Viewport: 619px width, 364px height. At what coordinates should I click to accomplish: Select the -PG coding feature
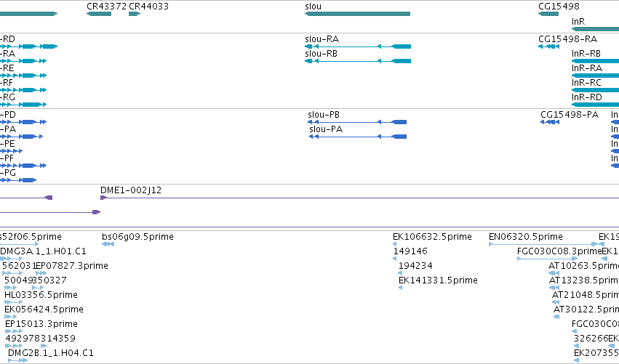18,180
